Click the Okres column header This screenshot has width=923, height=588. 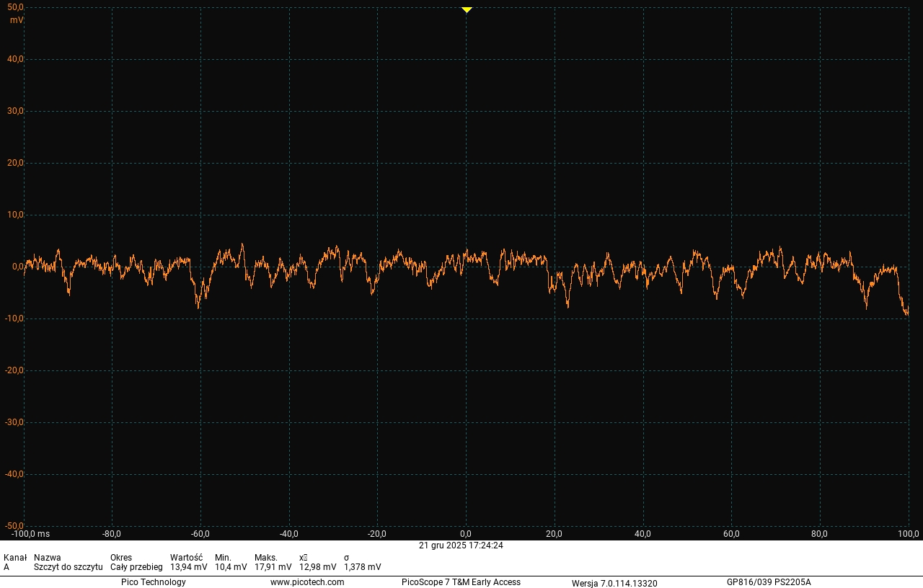pos(121,558)
